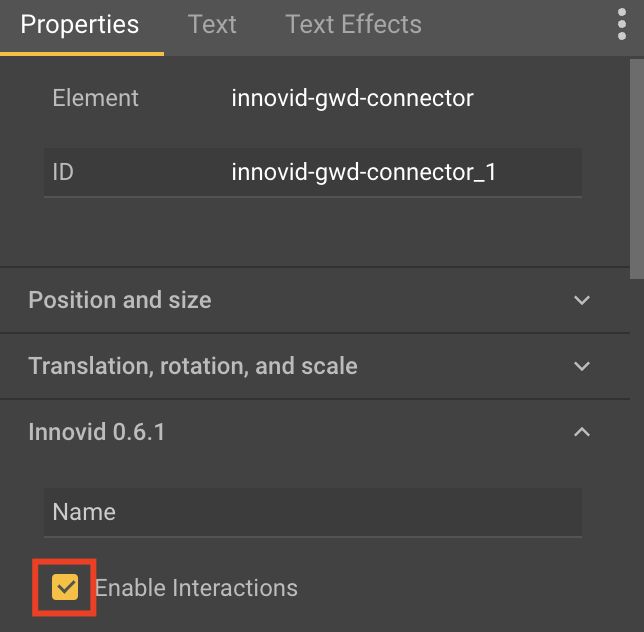Screen dimensions: 644x632
Task: Click the "Name" placeholder under Innovid
Action: pyautogui.click(x=84, y=512)
